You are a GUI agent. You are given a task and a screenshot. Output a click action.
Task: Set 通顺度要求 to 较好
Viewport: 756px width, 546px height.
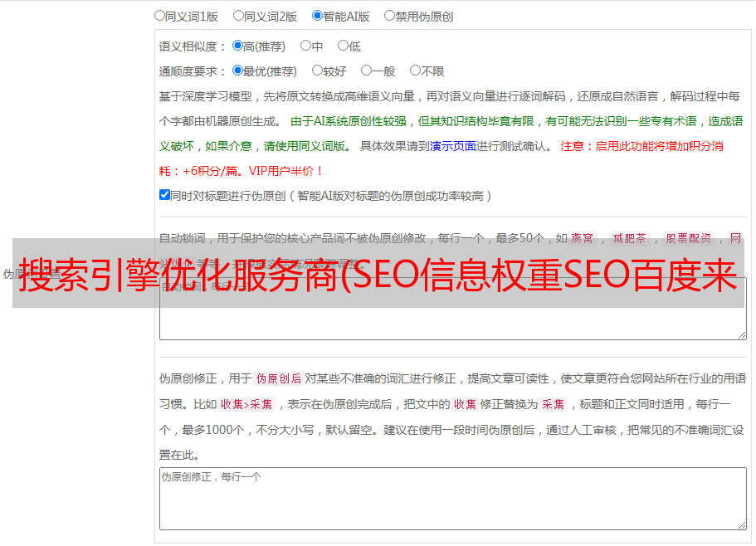[x=317, y=71]
